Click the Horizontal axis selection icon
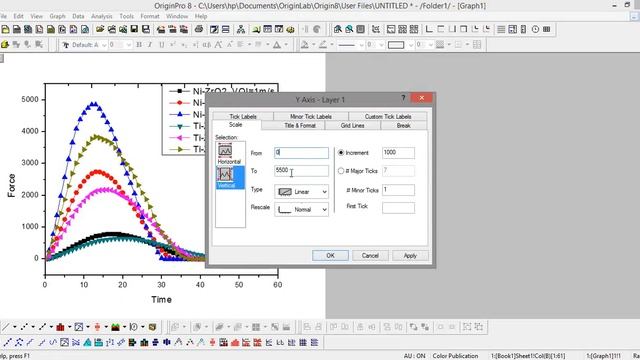This screenshot has height=360, width=640. pyautogui.click(x=229, y=154)
